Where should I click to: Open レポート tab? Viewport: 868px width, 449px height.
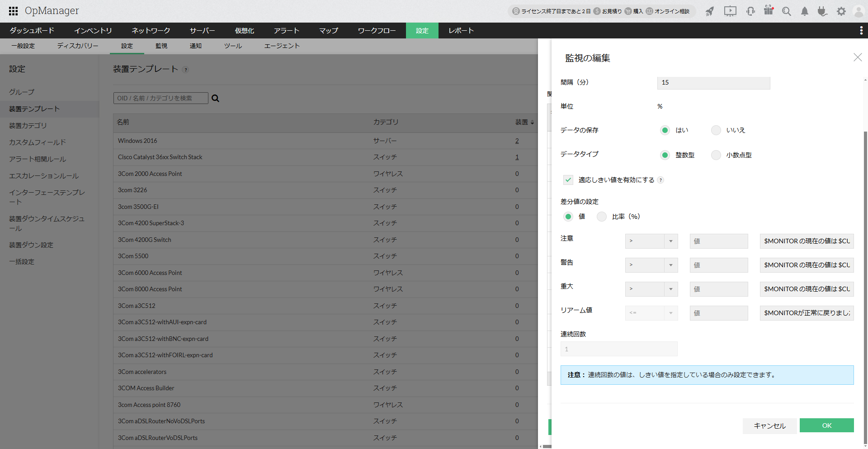click(x=461, y=30)
